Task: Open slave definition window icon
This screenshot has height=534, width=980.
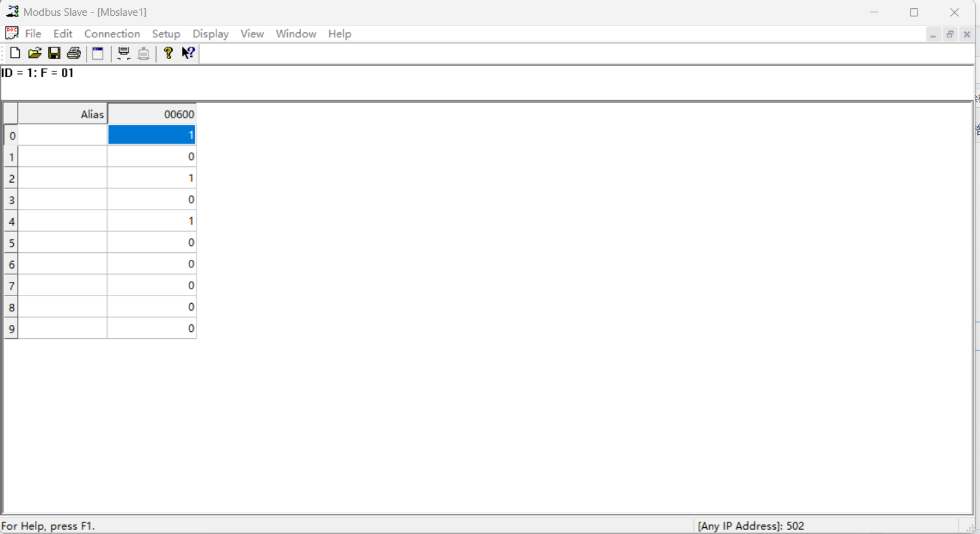Action: click(98, 53)
